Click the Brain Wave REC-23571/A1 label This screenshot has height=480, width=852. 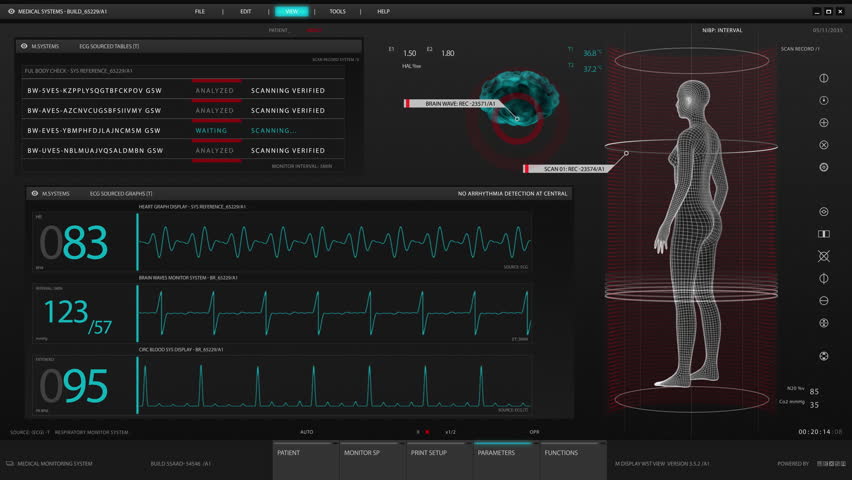click(460, 103)
